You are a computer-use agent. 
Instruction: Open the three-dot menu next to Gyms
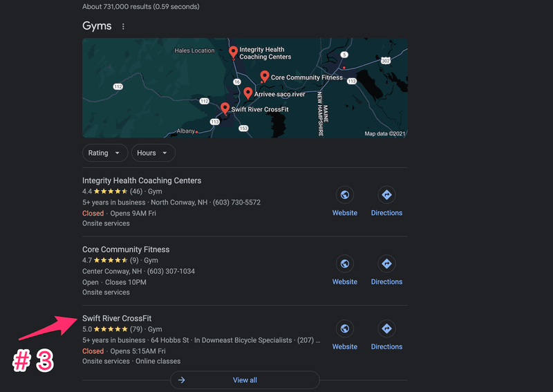pos(124,27)
